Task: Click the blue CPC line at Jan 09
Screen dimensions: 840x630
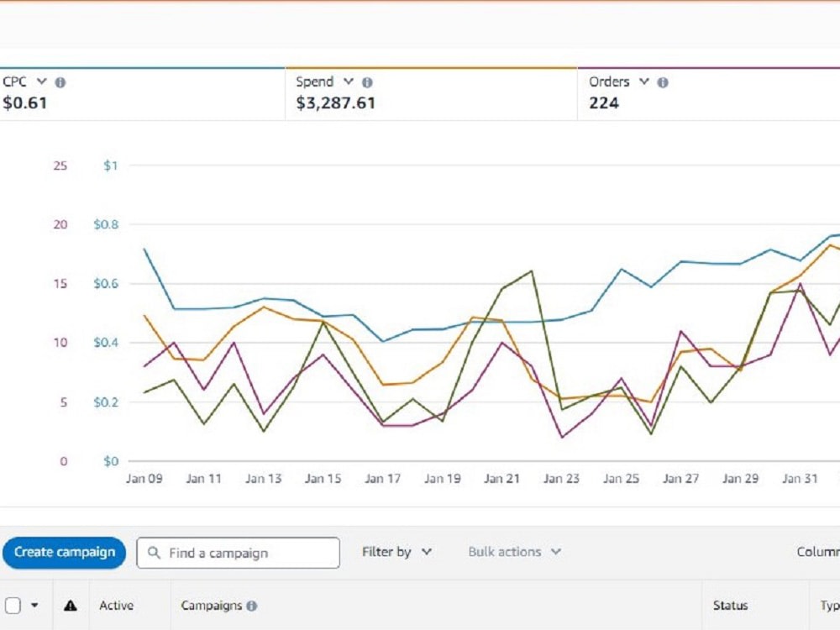Action: 144,249
